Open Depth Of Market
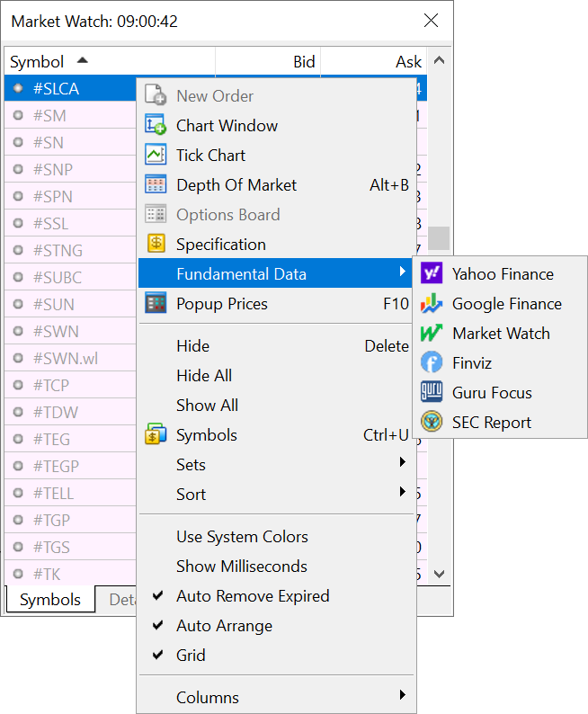Image resolution: width=588 pixels, height=714 pixels. pyautogui.click(x=236, y=185)
